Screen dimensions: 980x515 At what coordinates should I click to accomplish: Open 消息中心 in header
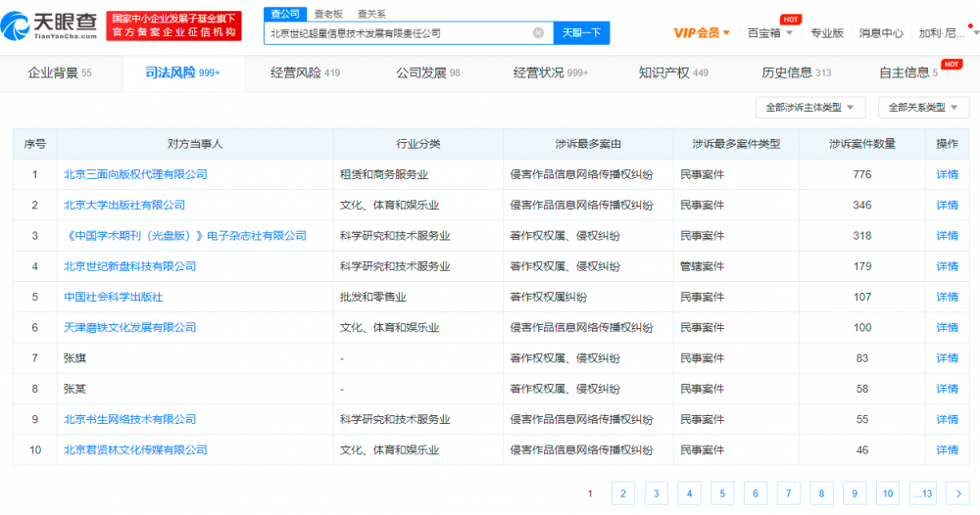click(881, 33)
